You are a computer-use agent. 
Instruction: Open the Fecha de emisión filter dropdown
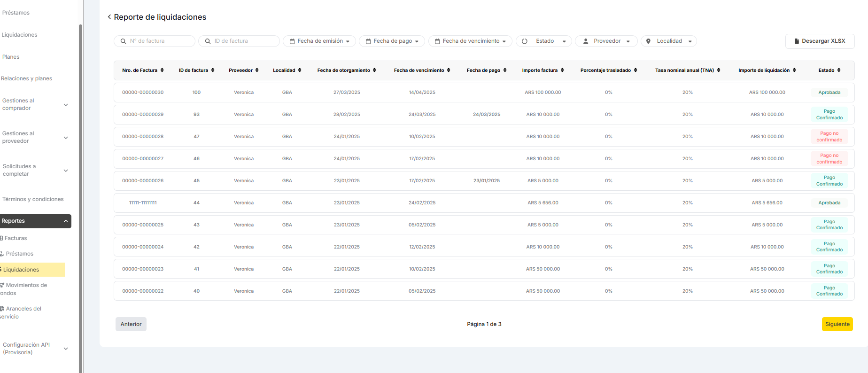pyautogui.click(x=319, y=41)
